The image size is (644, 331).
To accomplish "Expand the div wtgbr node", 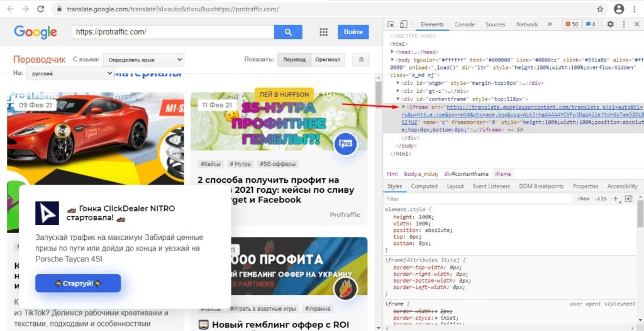I will 398,83.
